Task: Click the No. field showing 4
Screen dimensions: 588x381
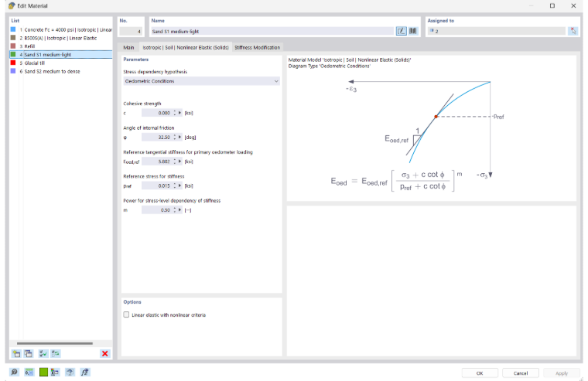Action: (131, 32)
